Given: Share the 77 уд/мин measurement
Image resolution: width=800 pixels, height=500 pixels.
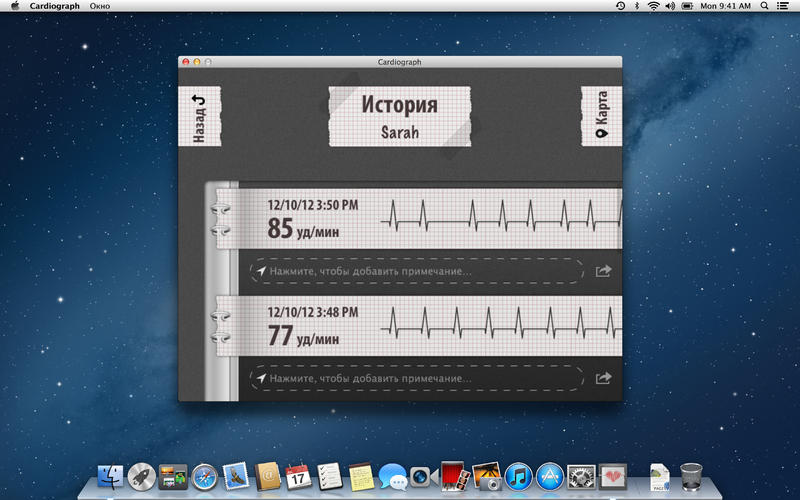Looking at the screenshot, I should pyautogui.click(x=603, y=378).
